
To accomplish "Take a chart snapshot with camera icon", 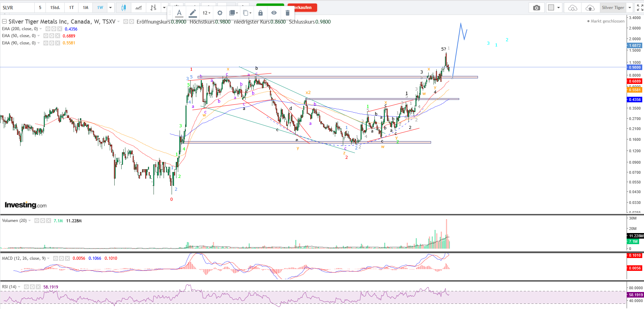I will [x=536, y=8].
